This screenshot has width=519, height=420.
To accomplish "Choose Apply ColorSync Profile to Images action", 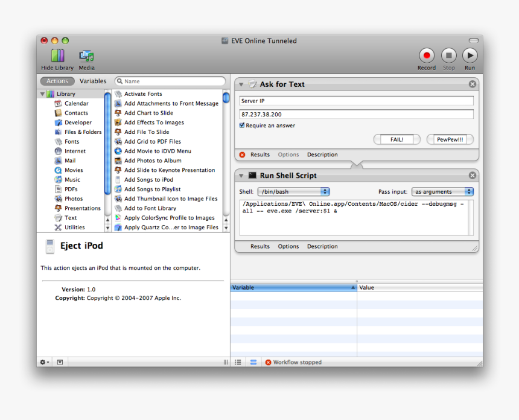I will (x=169, y=218).
